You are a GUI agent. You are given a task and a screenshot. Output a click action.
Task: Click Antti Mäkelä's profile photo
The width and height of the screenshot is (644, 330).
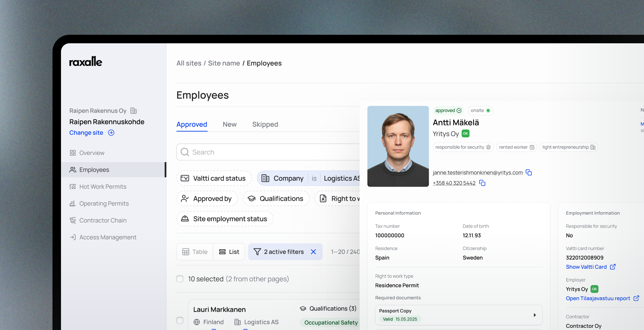(x=398, y=146)
